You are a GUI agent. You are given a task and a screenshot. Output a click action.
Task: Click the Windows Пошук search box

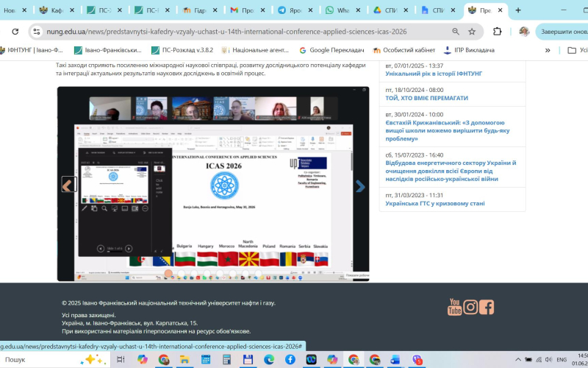click(x=54, y=359)
